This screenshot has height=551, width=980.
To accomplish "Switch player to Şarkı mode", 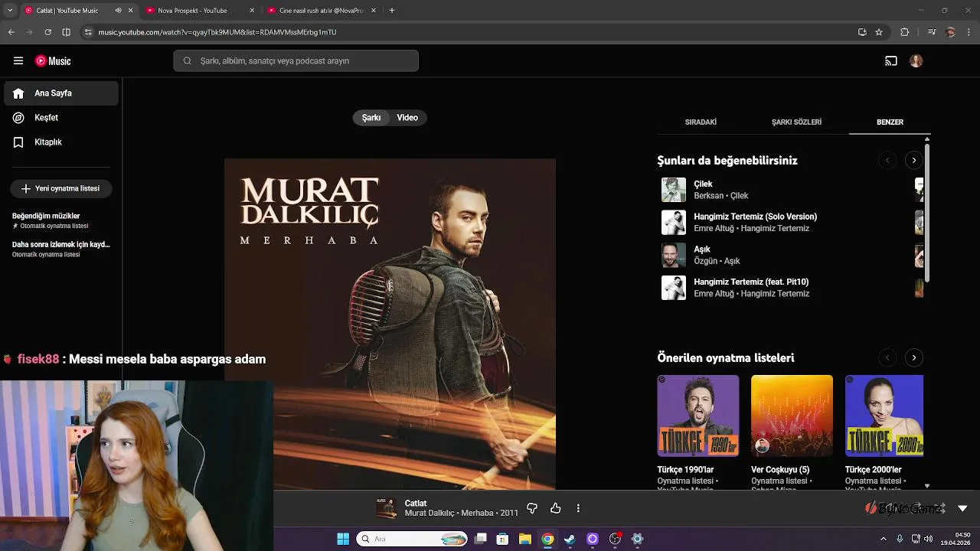I will (x=371, y=118).
